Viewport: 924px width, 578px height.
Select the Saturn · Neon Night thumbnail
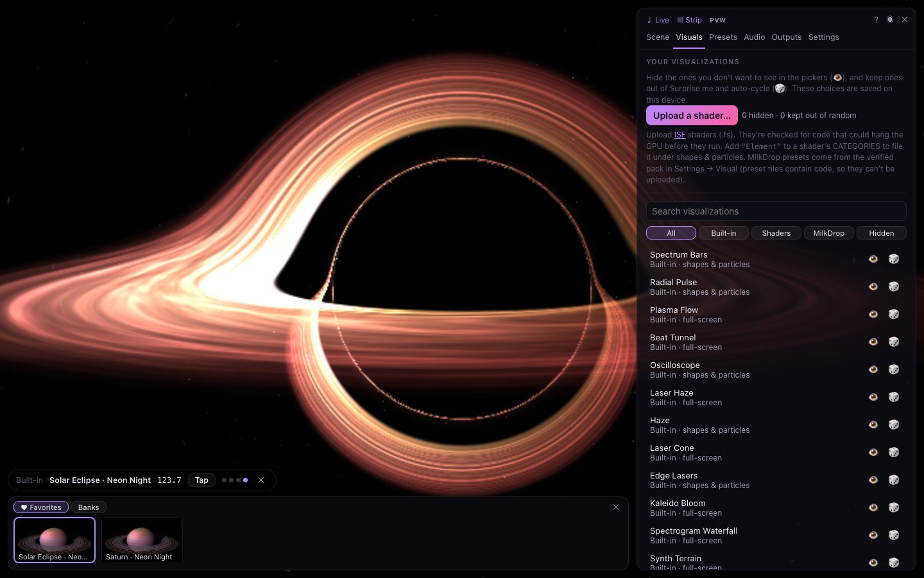pyautogui.click(x=142, y=540)
